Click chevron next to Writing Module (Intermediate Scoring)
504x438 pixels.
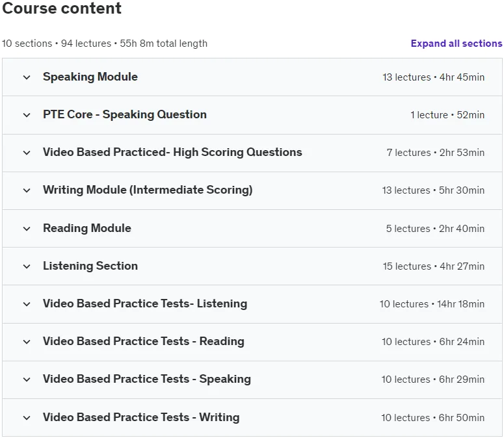pyautogui.click(x=27, y=190)
